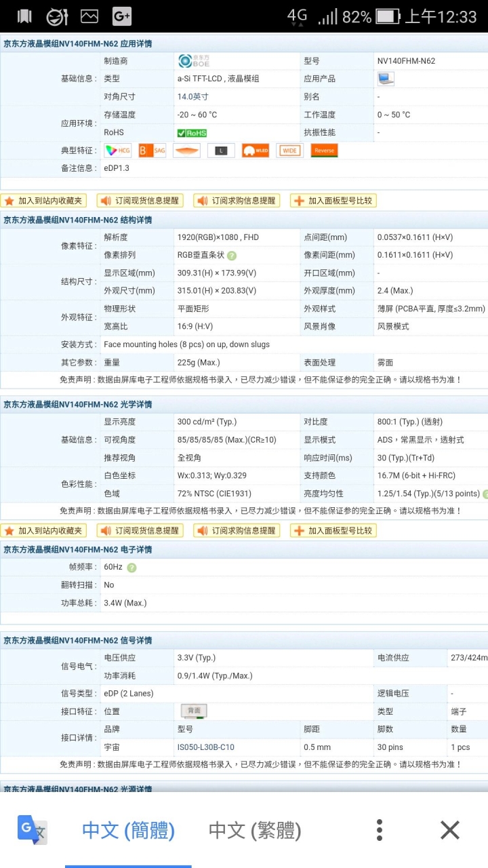Click 加入面板型号比较 above 电子详情 header
The height and width of the screenshot is (868, 488).
(333, 530)
